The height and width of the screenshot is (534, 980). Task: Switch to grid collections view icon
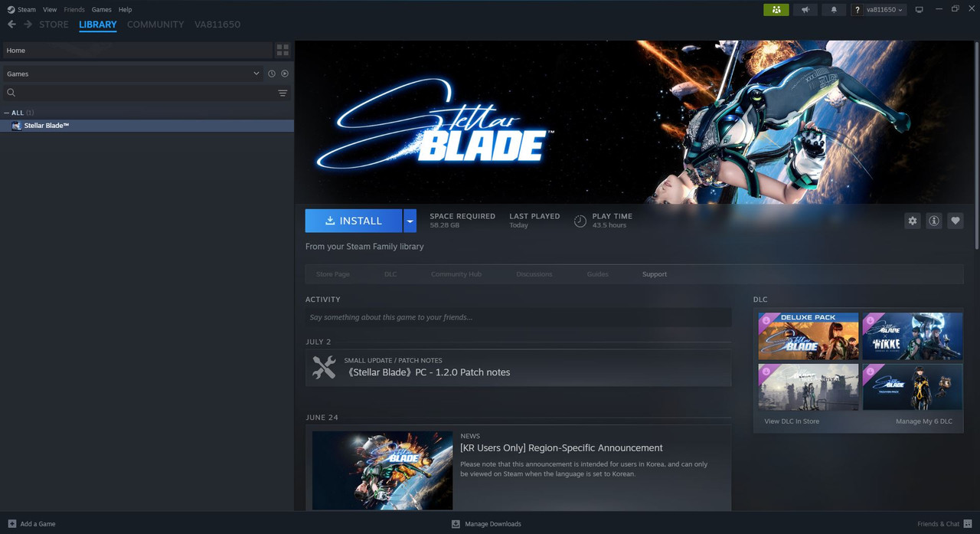283,51
